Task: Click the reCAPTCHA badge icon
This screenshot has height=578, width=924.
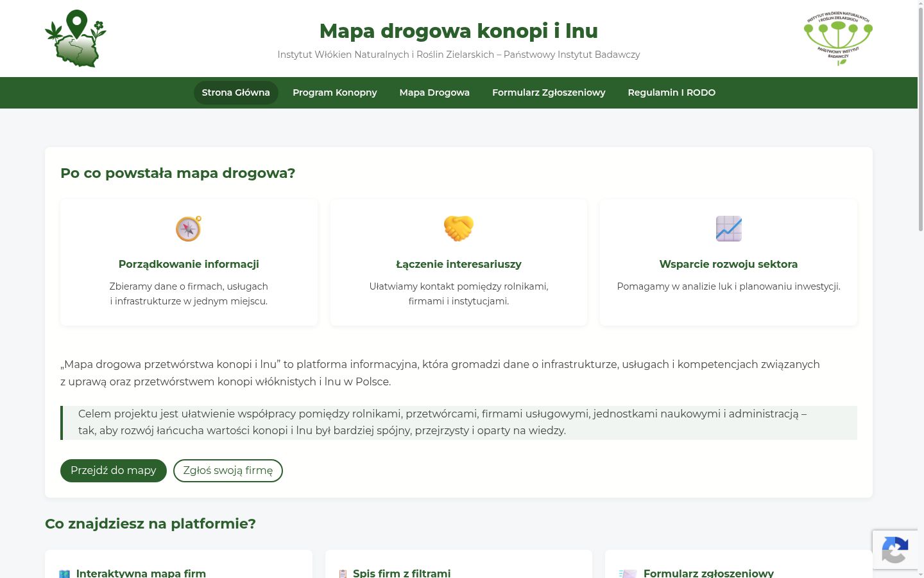Action: [895, 550]
